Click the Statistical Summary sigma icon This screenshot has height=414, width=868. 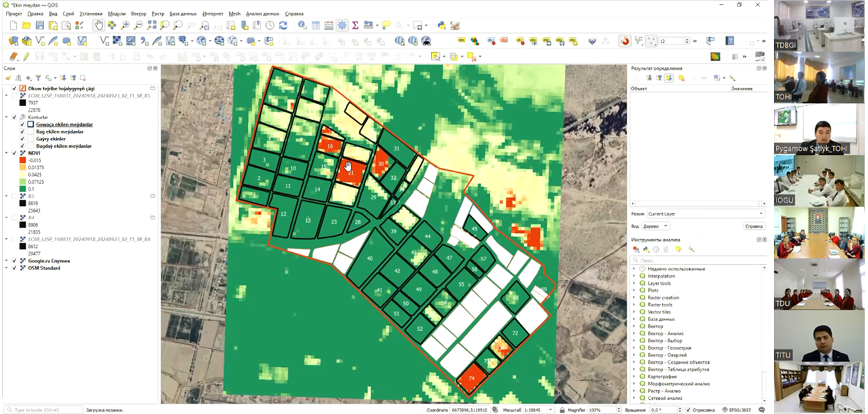[355, 25]
